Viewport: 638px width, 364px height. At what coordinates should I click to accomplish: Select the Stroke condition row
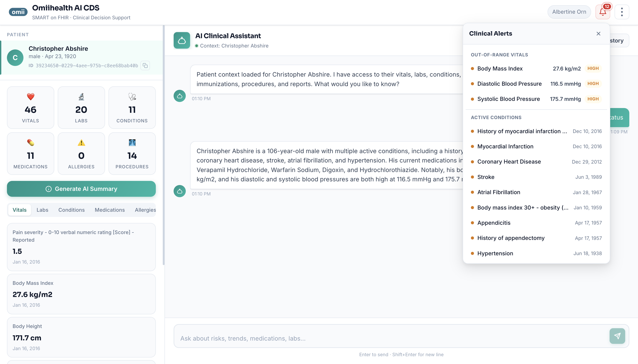pyautogui.click(x=536, y=177)
